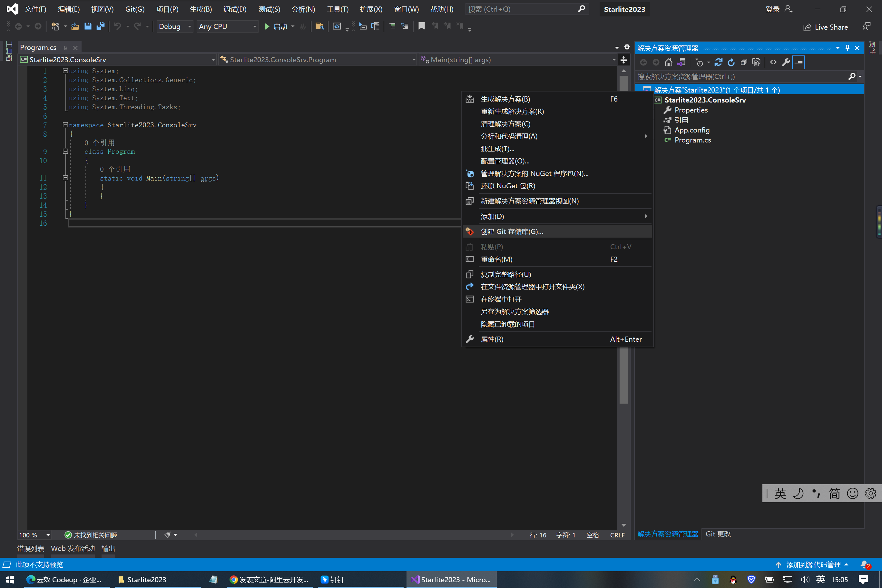Click the Undo icon in the toolbar
882x588 pixels.
coord(117,26)
